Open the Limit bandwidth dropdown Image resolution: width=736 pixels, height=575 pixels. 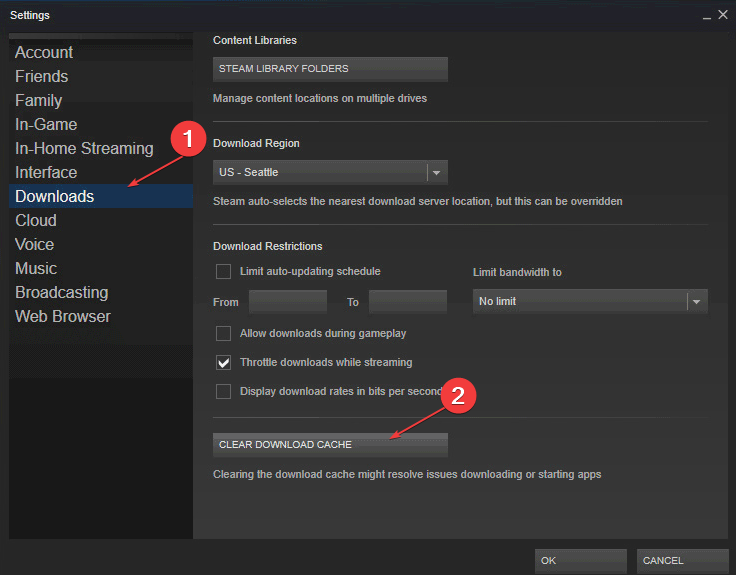(x=590, y=301)
